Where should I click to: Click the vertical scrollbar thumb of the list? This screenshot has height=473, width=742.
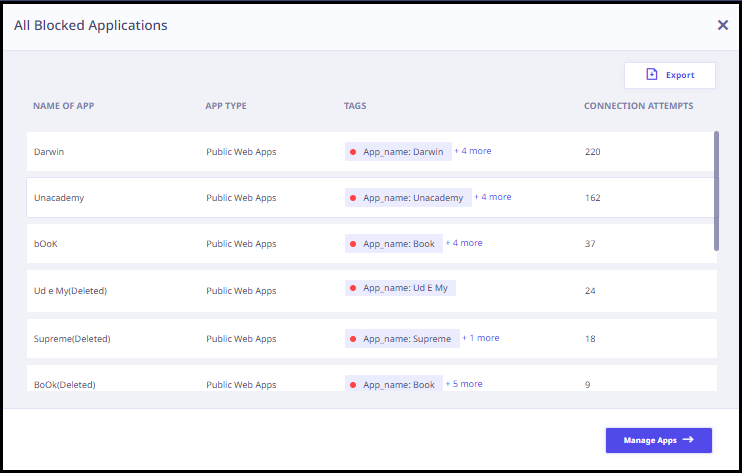coord(716,191)
